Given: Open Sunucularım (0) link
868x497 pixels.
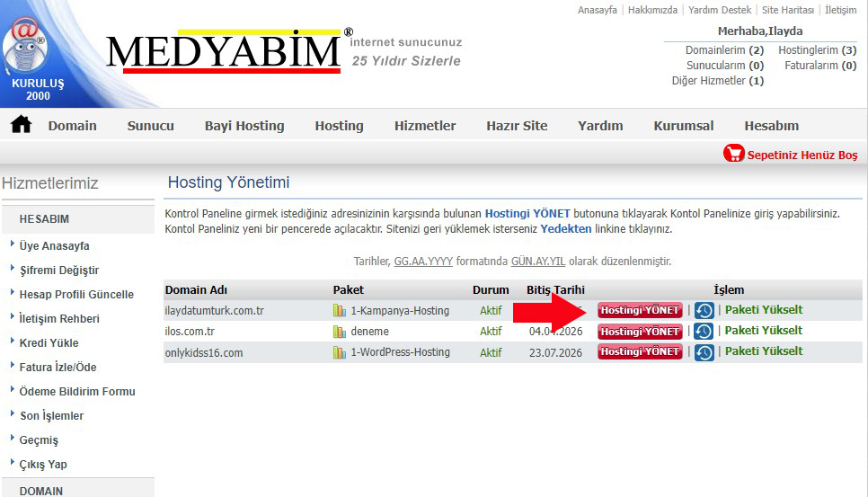Looking at the screenshot, I should pyautogui.click(x=725, y=66).
